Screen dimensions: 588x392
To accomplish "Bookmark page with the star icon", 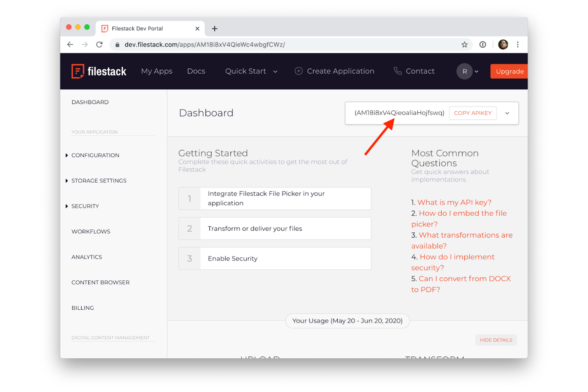I will coord(464,44).
